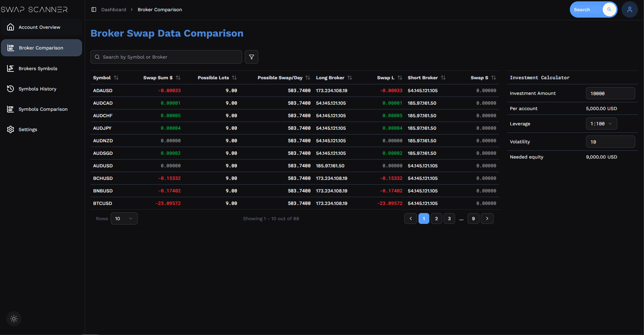Jump to last page 9
Viewport: 644px width, 335px height.
click(473, 218)
